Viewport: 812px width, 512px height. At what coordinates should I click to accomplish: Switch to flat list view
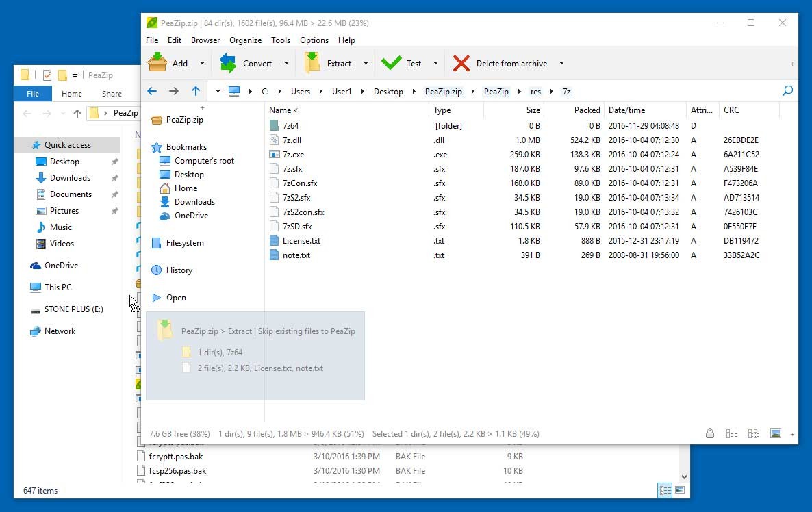[x=732, y=433]
